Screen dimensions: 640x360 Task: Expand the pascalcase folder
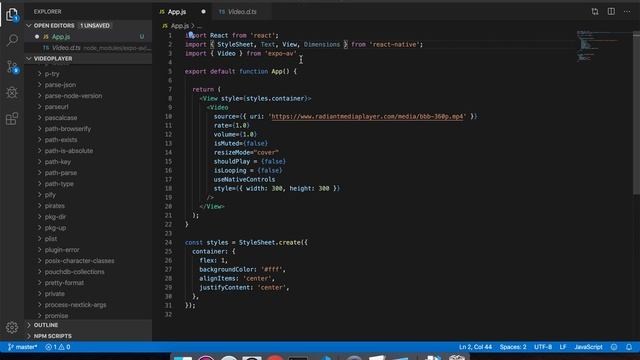coord(88,118)
